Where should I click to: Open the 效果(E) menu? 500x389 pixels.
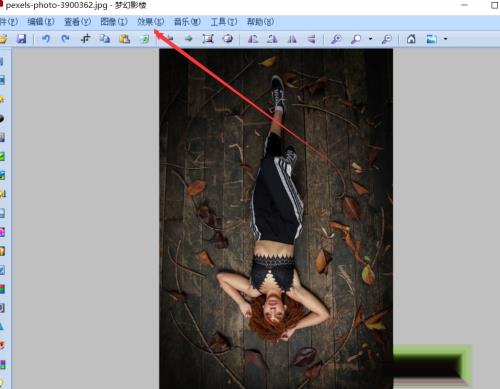151,22
